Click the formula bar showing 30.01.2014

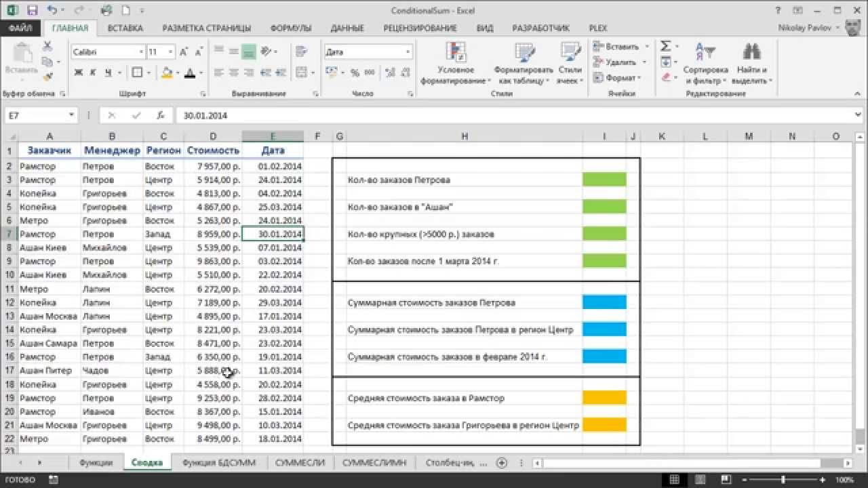(x=515, y=115)
